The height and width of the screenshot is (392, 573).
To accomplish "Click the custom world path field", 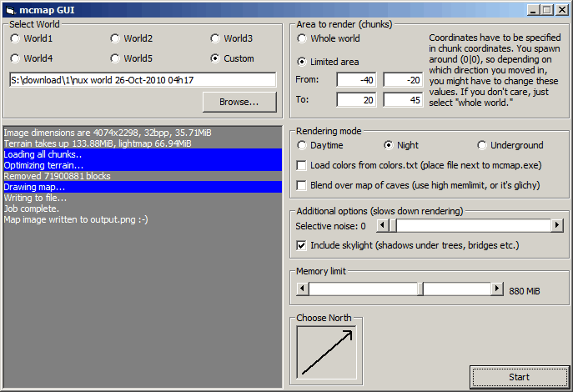I will click(143, 80).
